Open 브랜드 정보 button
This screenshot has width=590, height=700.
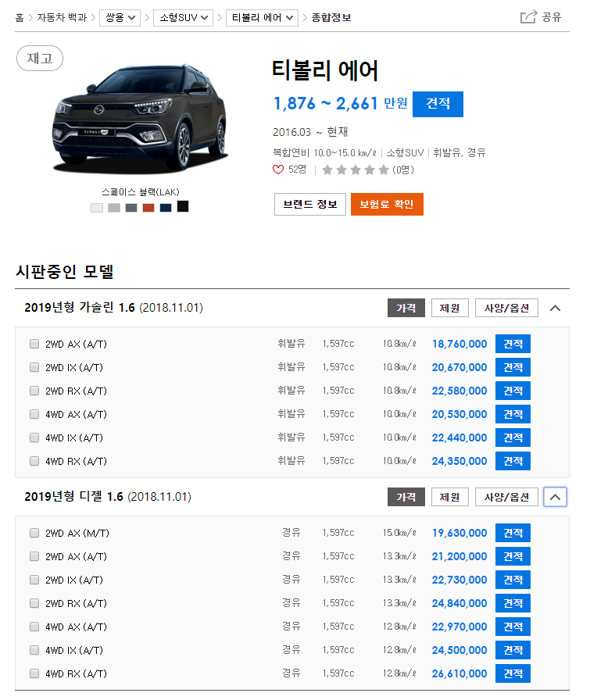(x=310, y=205)
